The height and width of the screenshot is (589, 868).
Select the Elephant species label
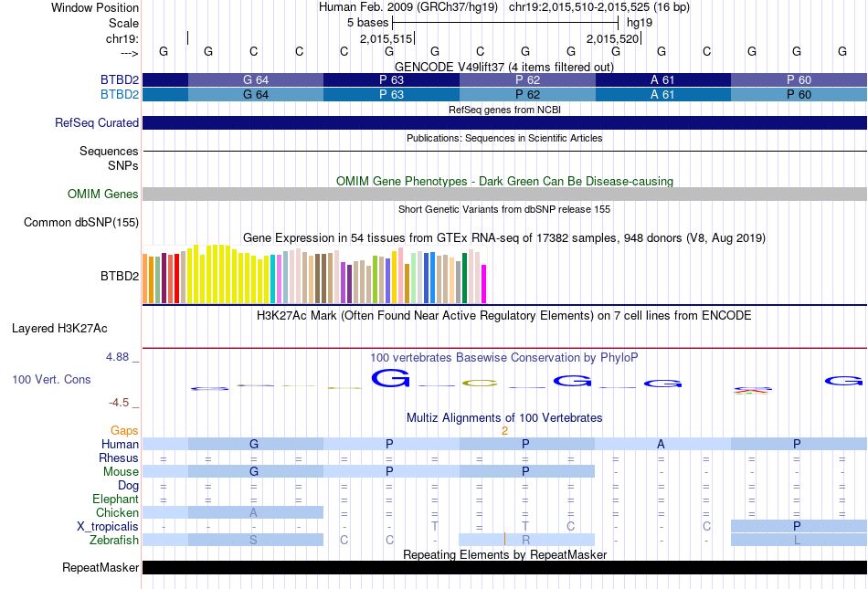click(115, 500)
